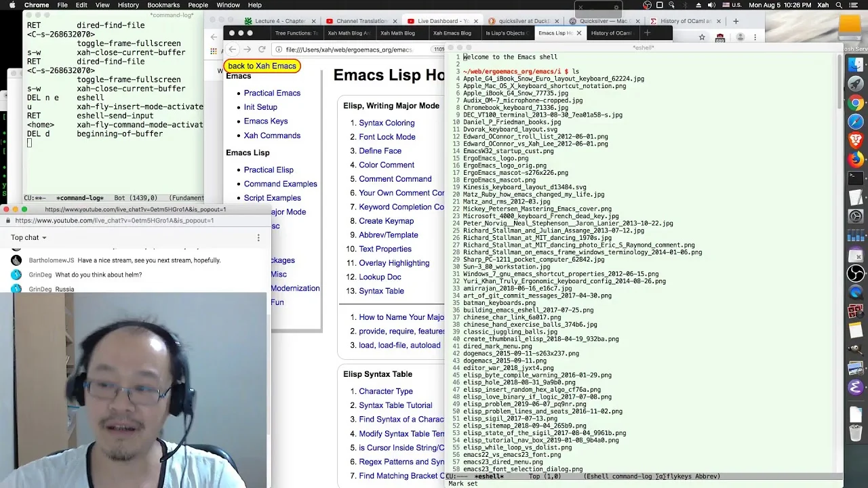Open Chrome's three-dot menu

(x=756, y=37)
